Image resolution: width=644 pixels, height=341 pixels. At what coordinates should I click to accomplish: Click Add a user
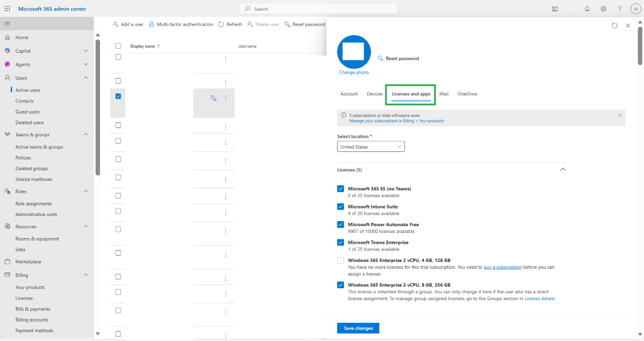pyautogui.click(x=128, y=24)
